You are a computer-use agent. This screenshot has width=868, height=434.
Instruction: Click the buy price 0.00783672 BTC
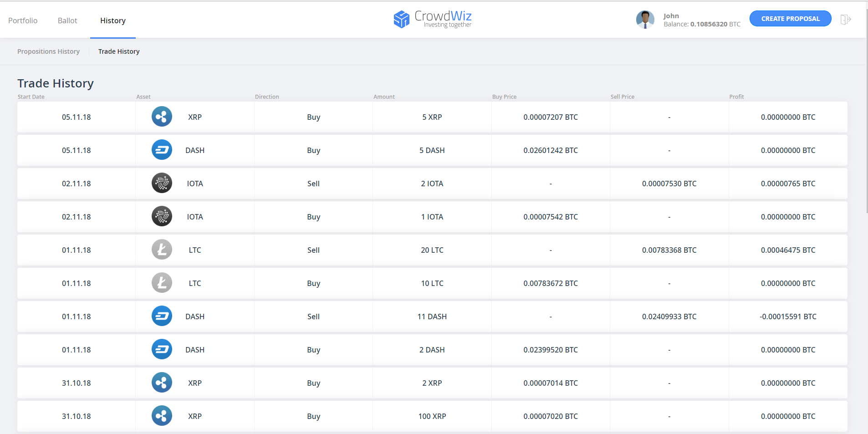[551, 283]
